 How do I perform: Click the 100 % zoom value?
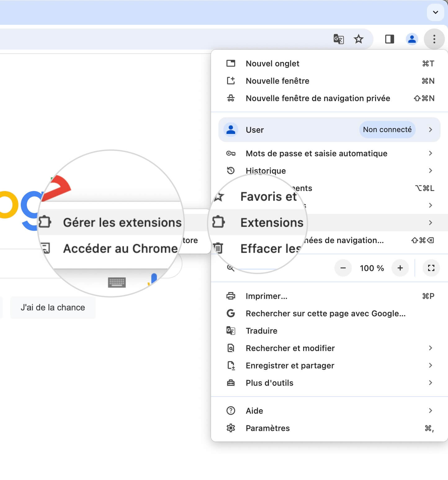(x=372, y=268)
